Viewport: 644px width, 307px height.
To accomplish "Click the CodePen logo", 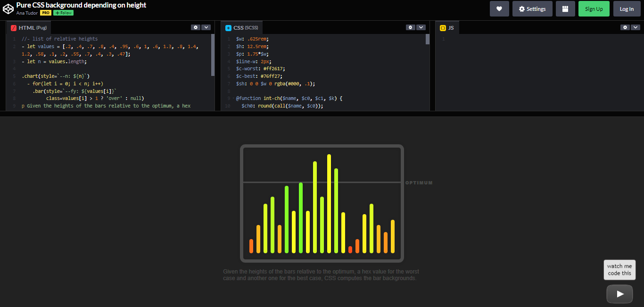I will (x=8, y=8).
